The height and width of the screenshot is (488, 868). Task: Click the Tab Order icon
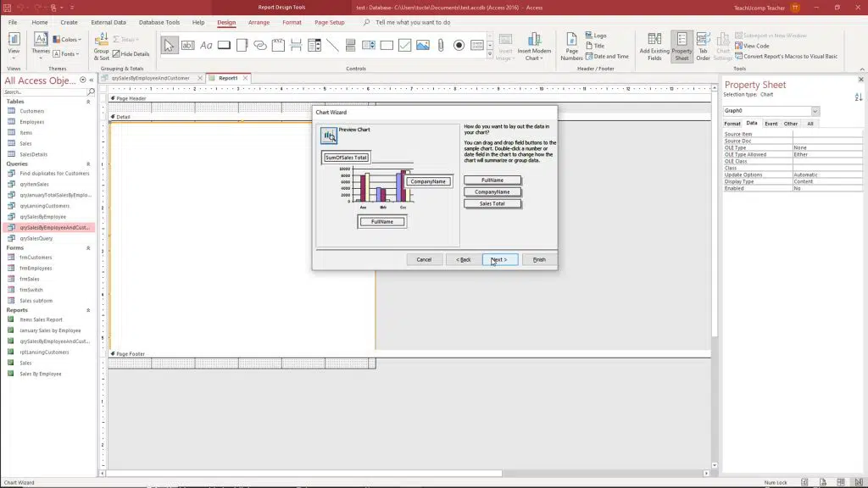pyautogui.click(x=702, y=47)
